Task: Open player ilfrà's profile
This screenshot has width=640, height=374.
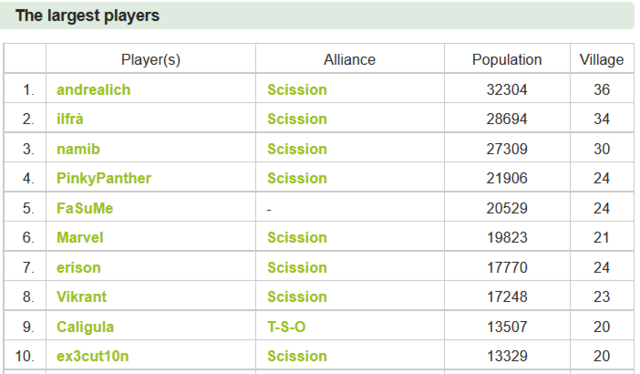Action: [x=70, y=119]
